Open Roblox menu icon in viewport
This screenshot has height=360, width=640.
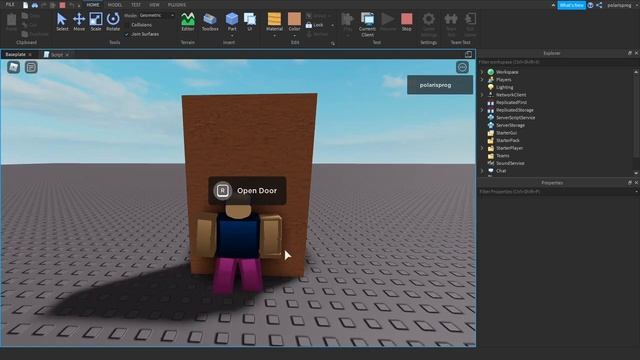[x=13, y=67]
